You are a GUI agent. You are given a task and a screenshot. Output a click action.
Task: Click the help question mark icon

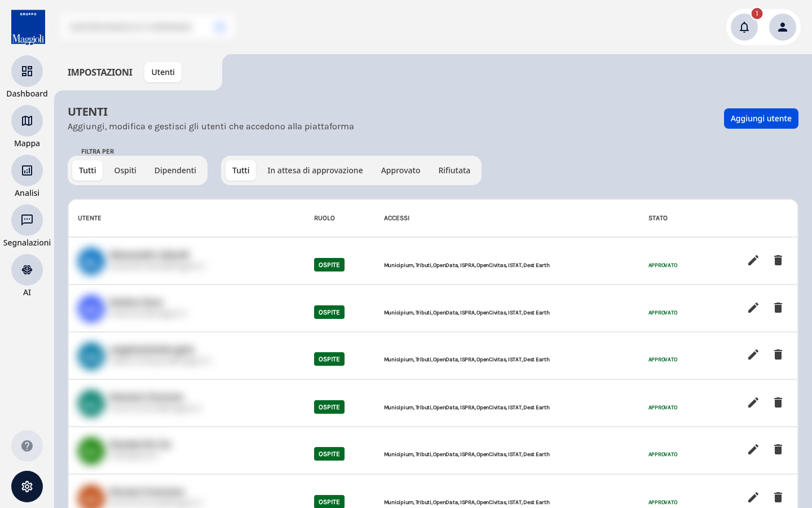27,446
